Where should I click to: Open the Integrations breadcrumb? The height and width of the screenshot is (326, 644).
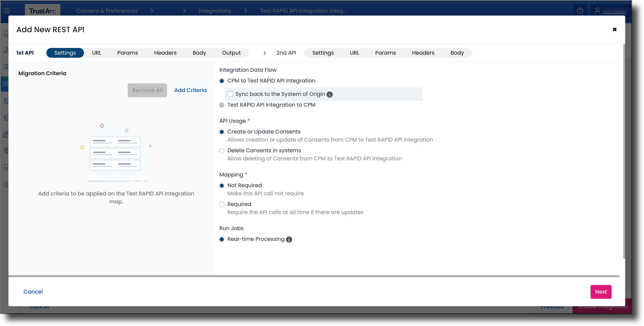tap(215, 11)
